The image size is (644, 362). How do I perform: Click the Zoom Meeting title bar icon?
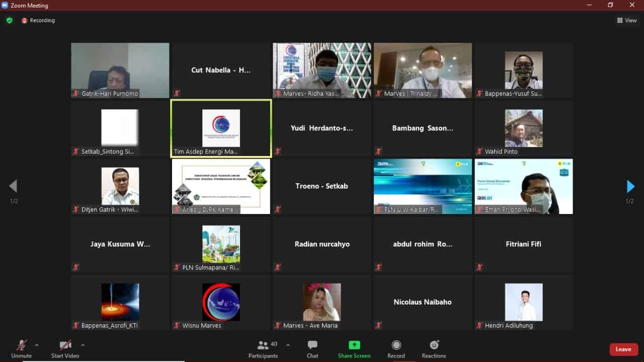point(5,5)
